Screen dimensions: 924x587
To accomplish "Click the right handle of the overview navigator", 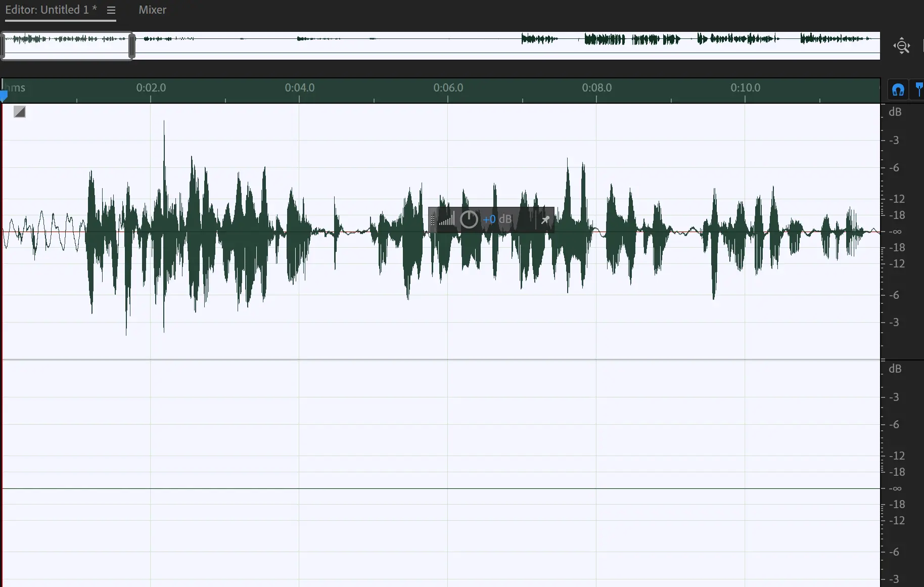I will click(x=132, y=46).
